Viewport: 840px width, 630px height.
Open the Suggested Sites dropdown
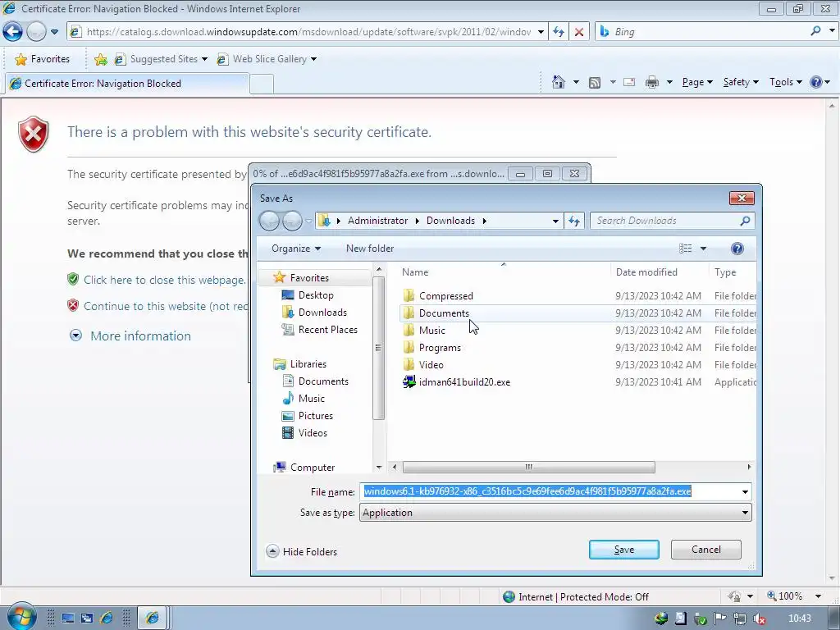[x=204, y=59]
